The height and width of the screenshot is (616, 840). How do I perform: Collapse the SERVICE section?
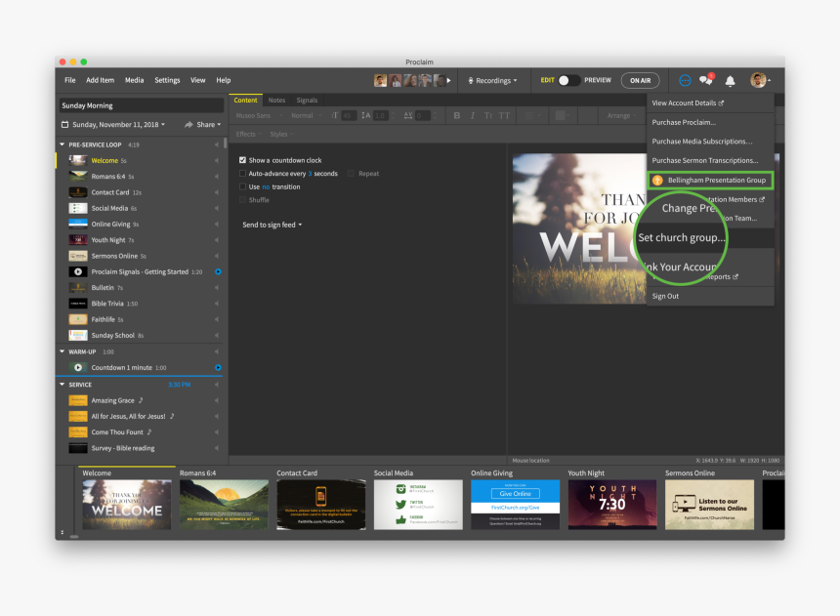(x=63, y=384)
